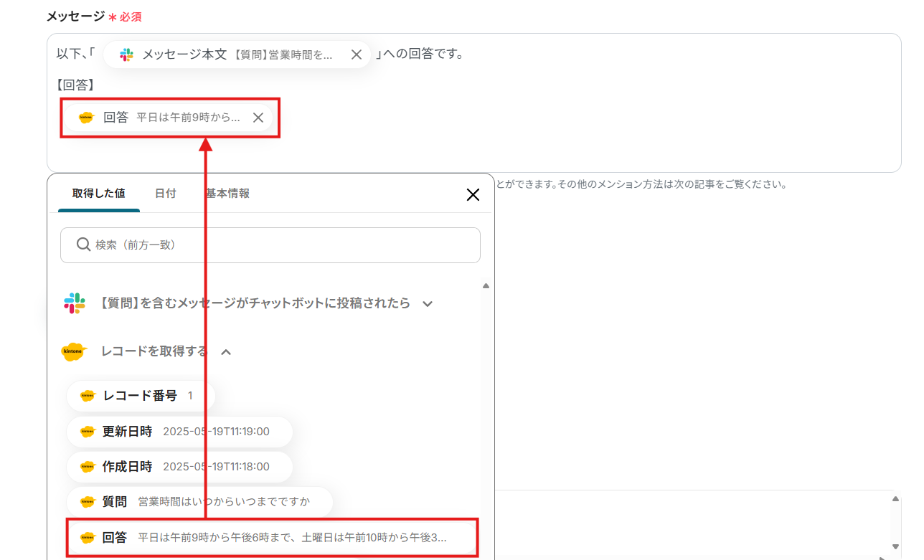The height and width of the screenshot is (560, 924).
Task: Click the レコードを取得する section title
Action: click(x=154, y=351)
